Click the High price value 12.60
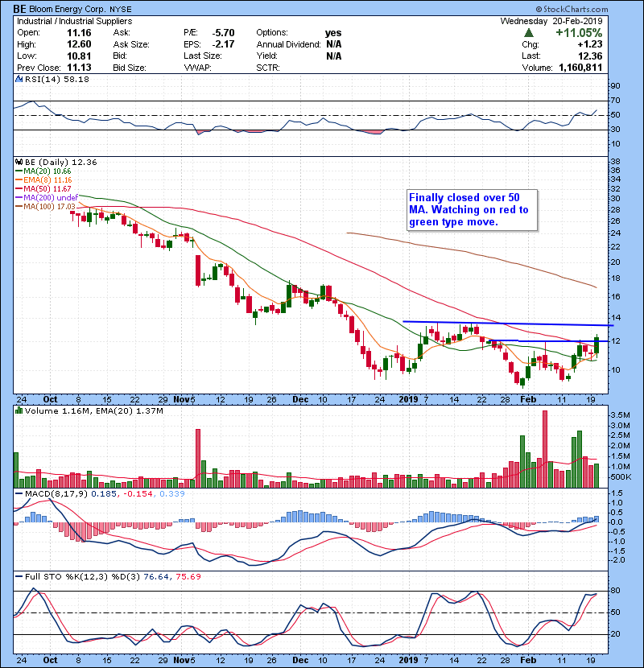Viewport: 644px width, 668px height. pos(79,44)
